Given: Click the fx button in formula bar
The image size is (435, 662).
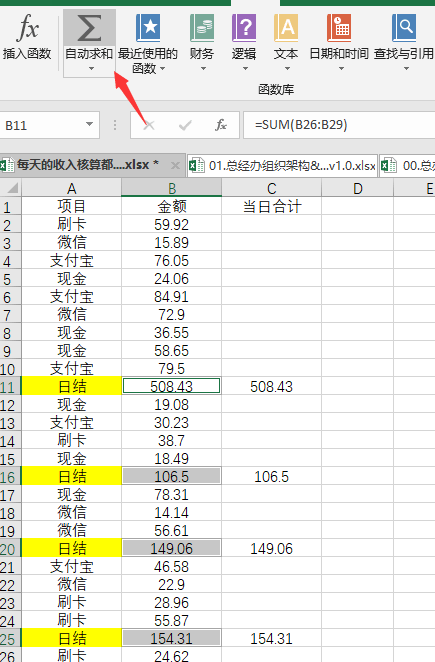Looking at the screenshot, I should (221, 125).
